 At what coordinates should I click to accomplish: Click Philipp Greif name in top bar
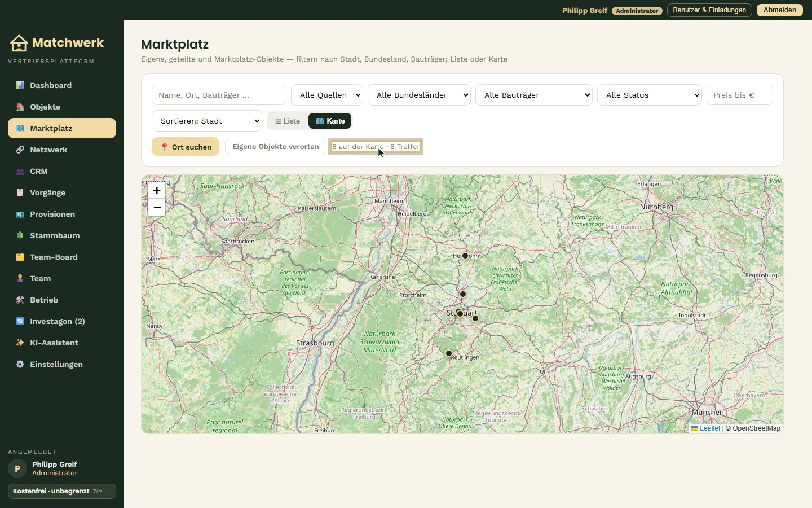tap(585, 10)
